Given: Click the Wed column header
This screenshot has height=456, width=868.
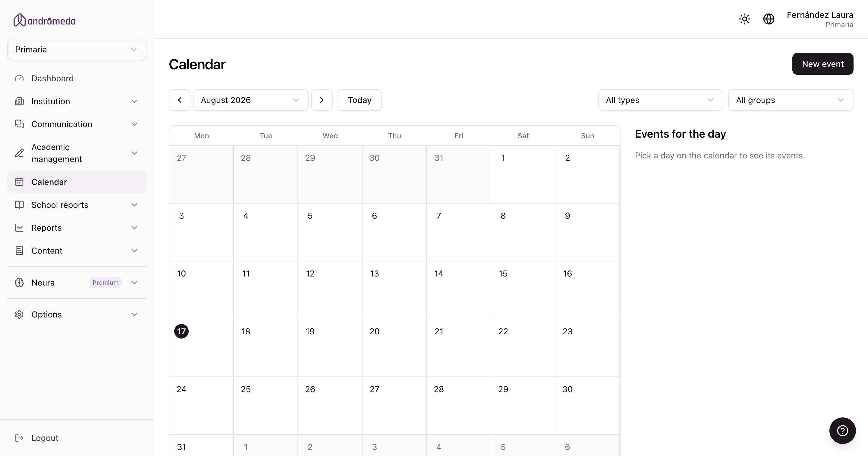Looking at the screenshot, I should coord(330,136).
